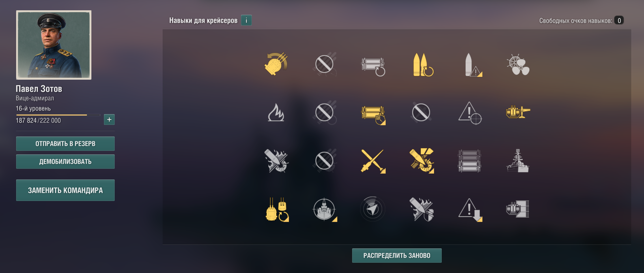Choose the yellow AA gun with plane skill
Screen dimensions: 644x273
[x=518, y=112]
